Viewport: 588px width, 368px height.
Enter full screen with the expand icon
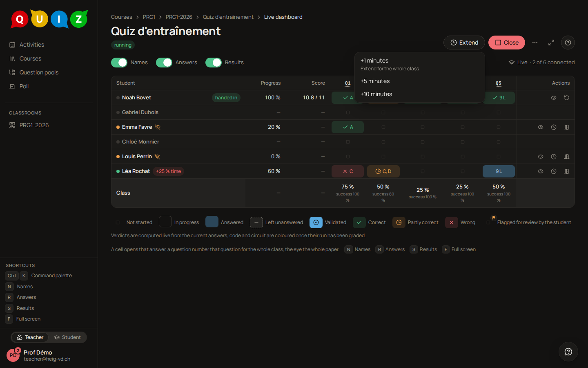point(551,43)
